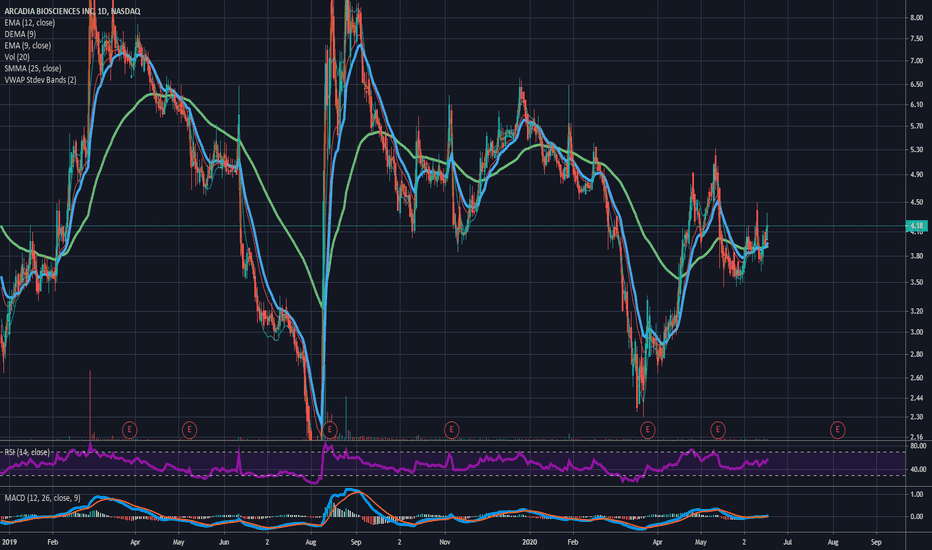Select the EMA (12, close) indicator label

pyautogui.click(x=30, y=23)
